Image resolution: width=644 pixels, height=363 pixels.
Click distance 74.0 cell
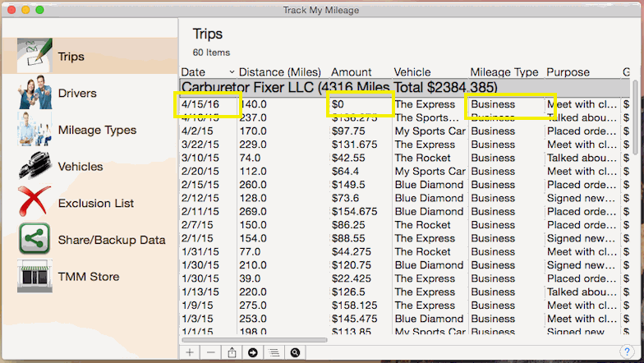[x=250, y=158]
